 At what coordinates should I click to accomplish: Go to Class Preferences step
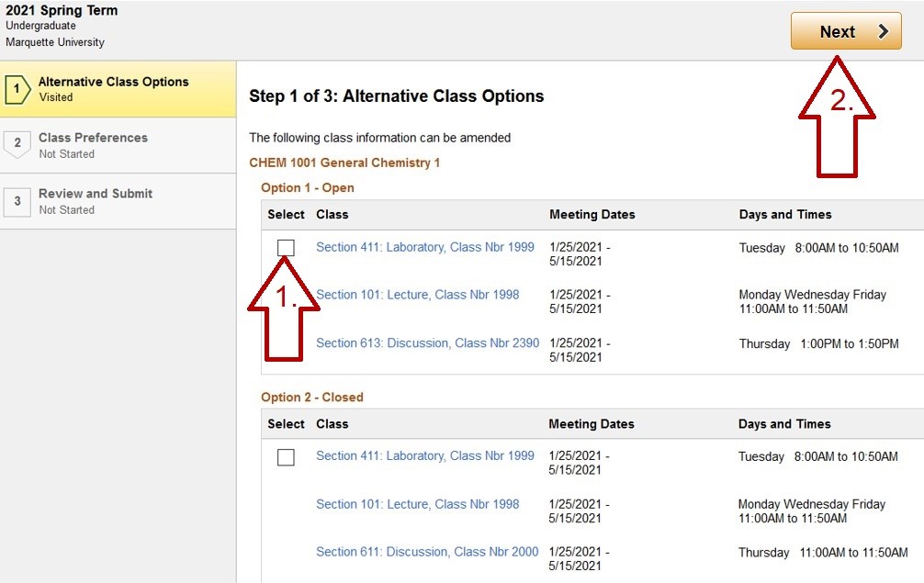pyautogui.click(x=93, y=145)
